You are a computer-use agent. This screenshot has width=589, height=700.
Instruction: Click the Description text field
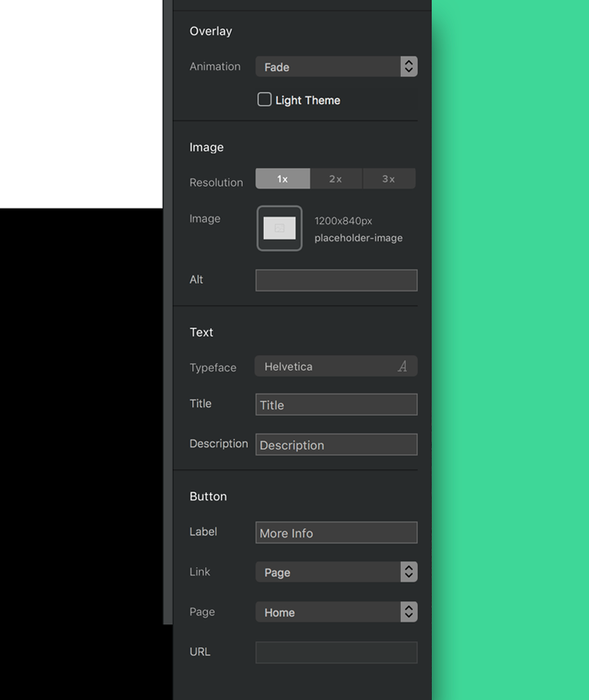tap(336, 445)
